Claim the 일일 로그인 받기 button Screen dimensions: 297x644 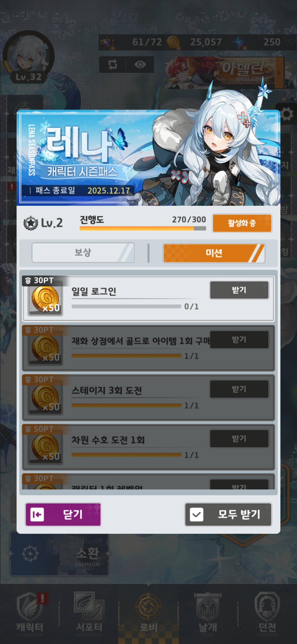pyautogui.click(x=239, y=290)
